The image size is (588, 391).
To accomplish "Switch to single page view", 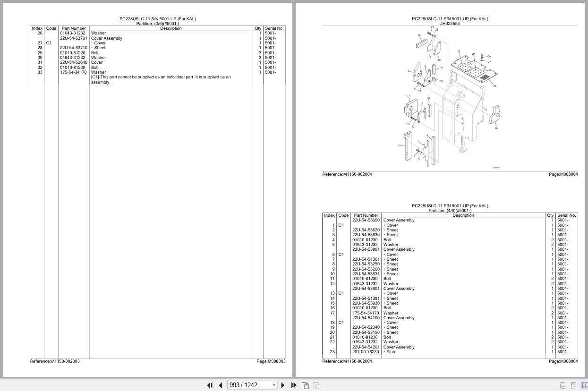I will click(x=563, y=385).
